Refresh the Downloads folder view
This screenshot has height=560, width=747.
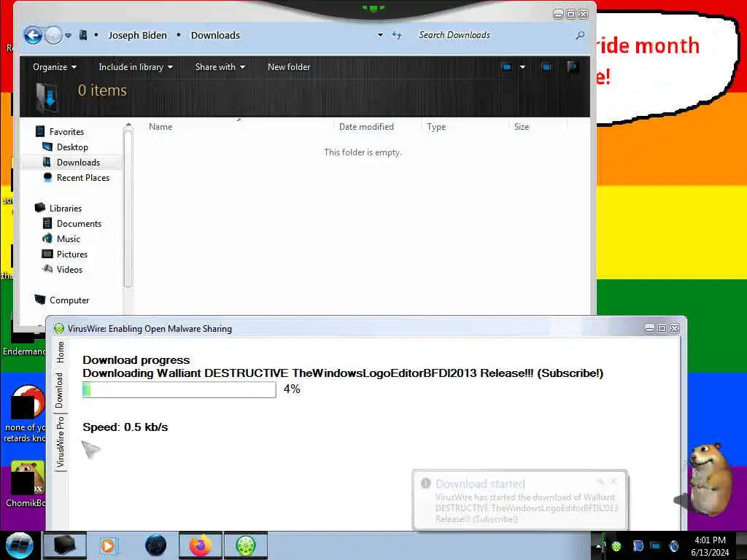(x=397, y=35)
